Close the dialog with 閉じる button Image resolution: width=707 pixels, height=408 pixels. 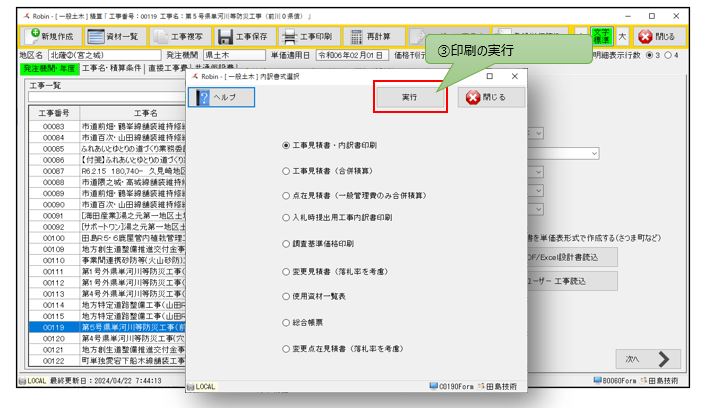click(x=491, y=97)
